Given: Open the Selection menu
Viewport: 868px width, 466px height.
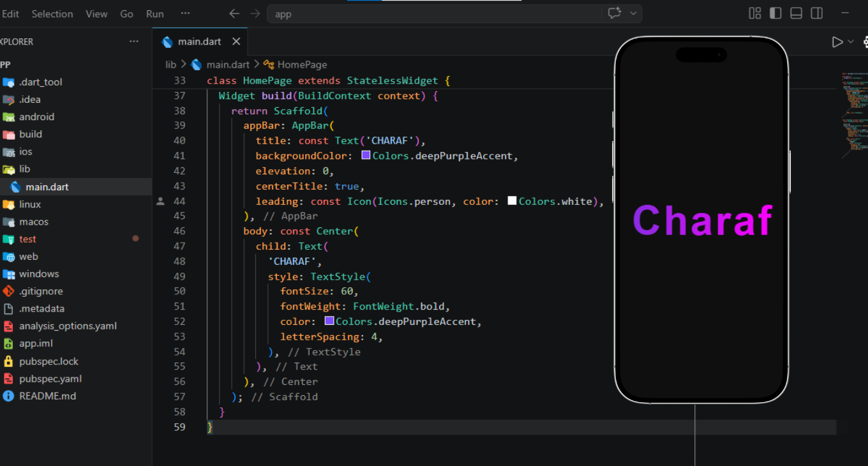Looking at the screenshot, I should coord(52,13).
